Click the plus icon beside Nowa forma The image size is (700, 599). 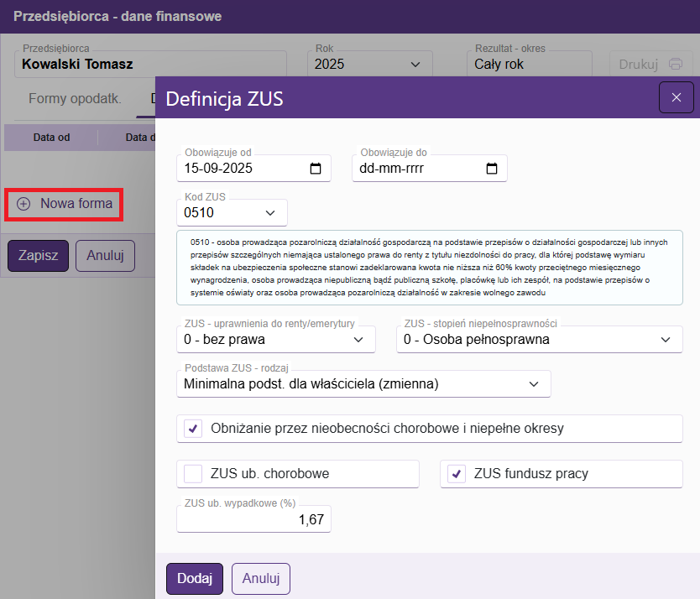tap(24, 204)
